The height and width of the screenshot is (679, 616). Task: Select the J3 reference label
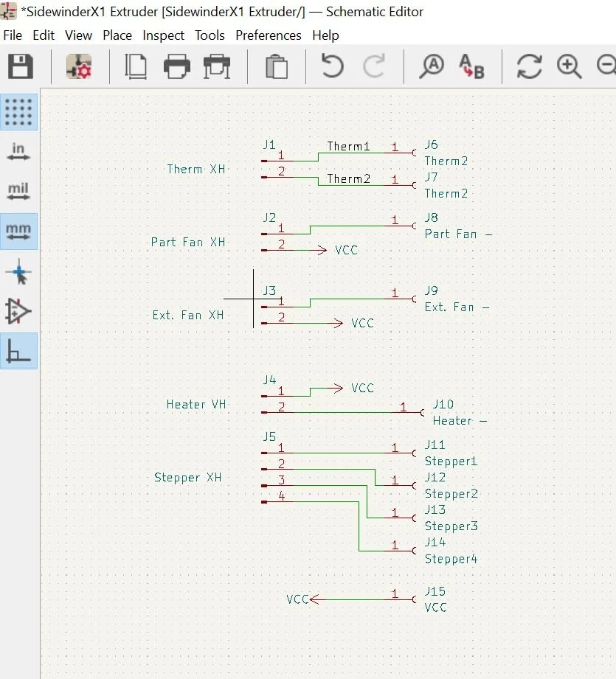tap(269, 290)
